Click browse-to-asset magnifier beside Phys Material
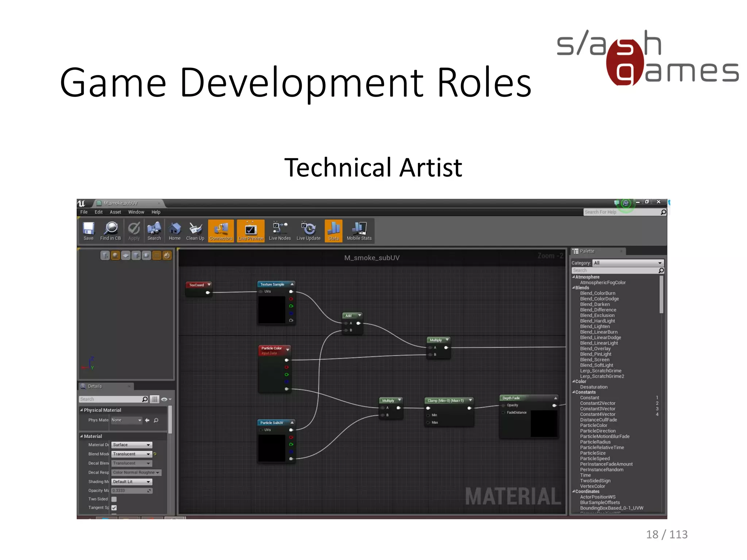 [156, 420]
